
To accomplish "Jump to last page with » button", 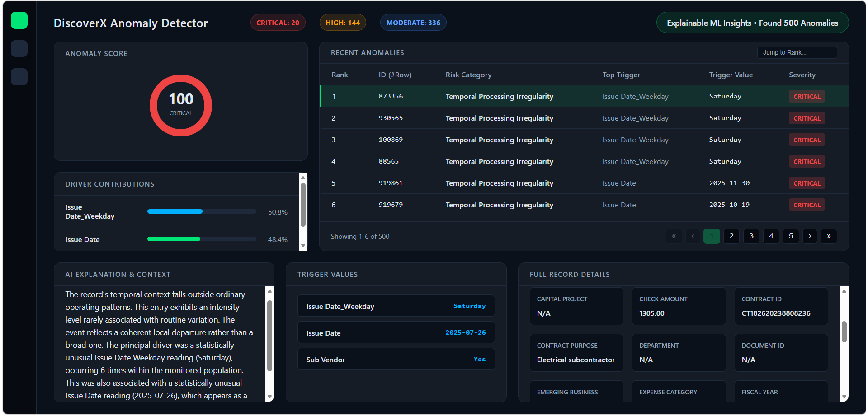I will point(829,236).
